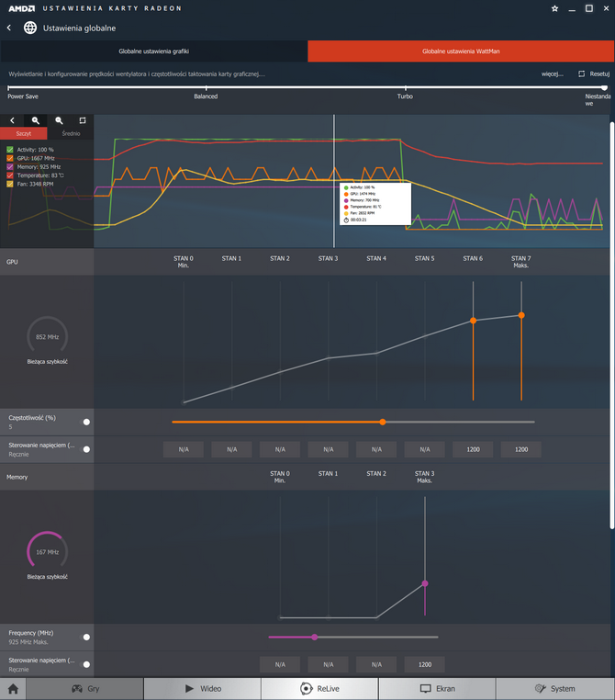615x700 pixels.
Task: Switch to Globalne ustawienia grafiki tab
Action: pos(154,51)
